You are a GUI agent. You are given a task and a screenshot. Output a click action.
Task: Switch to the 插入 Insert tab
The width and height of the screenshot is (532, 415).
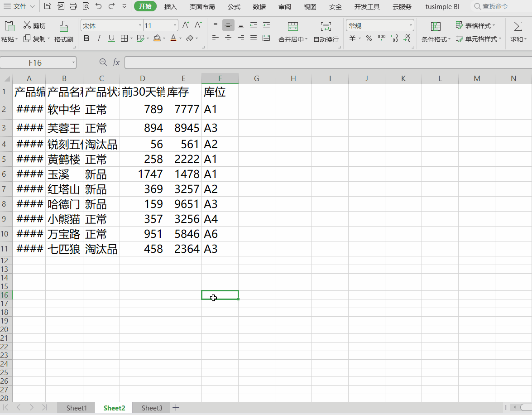171,7
